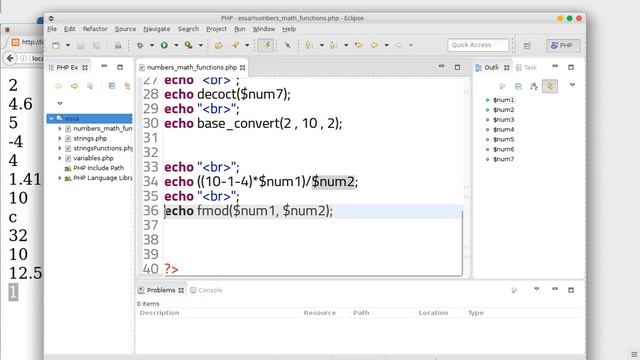Select the PHP Explorer view tab
Viewport: 640px width, 360px height.
point(67,67)
